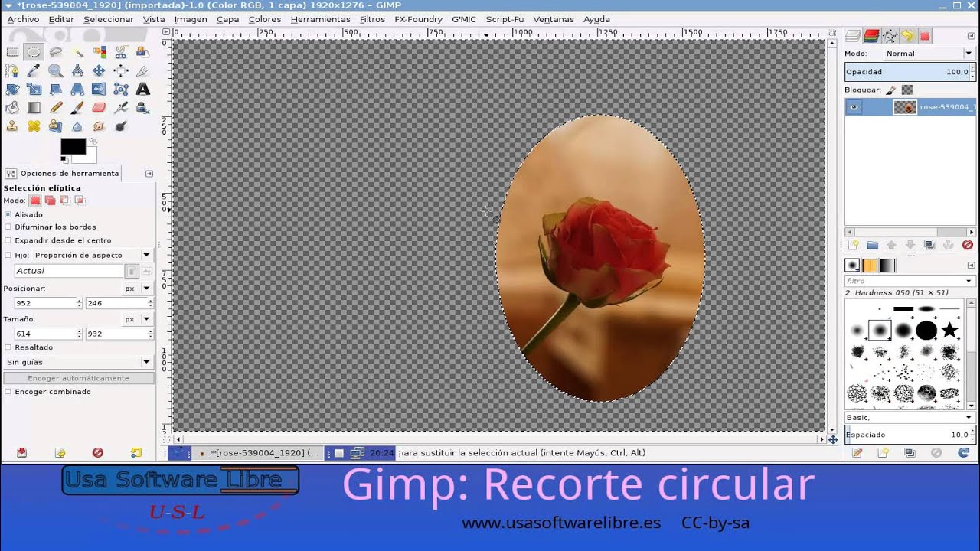Click the white background color swatch
This screenshot has width=980, height=551.
point(88,157)
